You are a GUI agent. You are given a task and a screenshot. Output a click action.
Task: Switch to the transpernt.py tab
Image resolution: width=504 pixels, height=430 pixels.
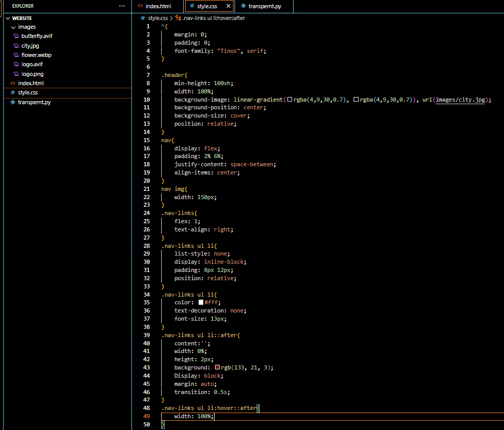(265, 7)
